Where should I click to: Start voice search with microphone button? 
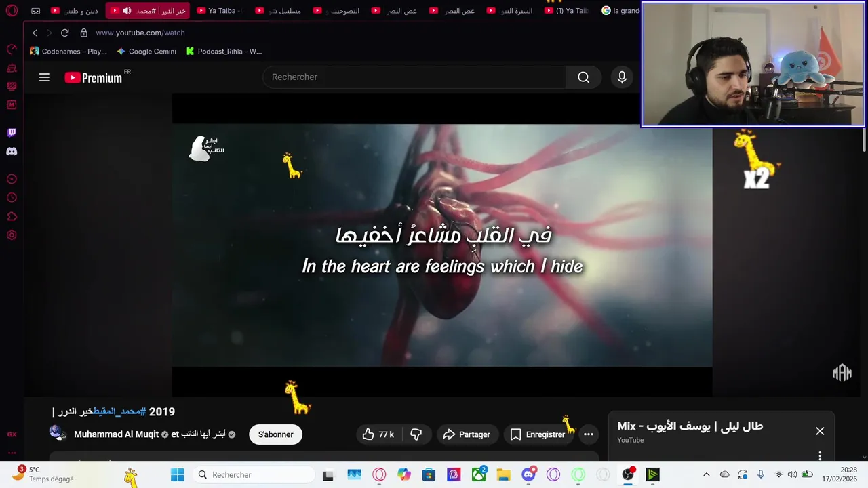point(622,77)
